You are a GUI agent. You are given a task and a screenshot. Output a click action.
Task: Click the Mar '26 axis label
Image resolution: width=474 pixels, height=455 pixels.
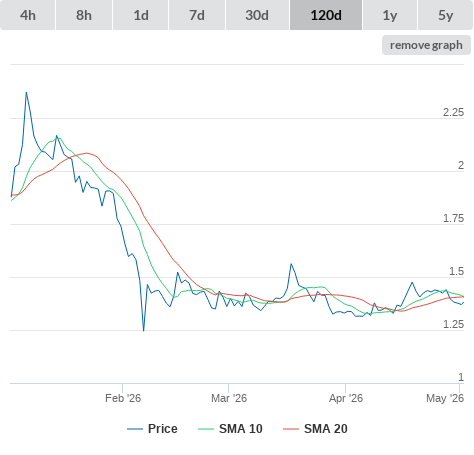pos(229,398)
